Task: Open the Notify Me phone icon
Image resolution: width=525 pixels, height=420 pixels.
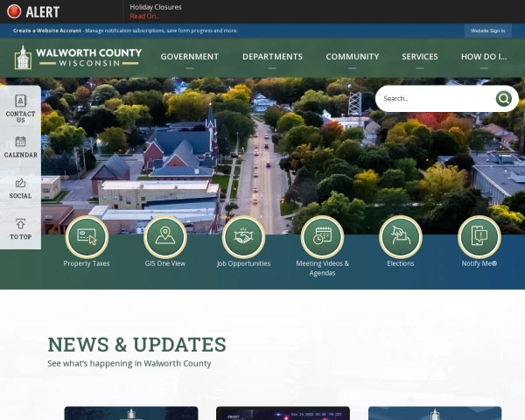Action: [x=479, y=237]
